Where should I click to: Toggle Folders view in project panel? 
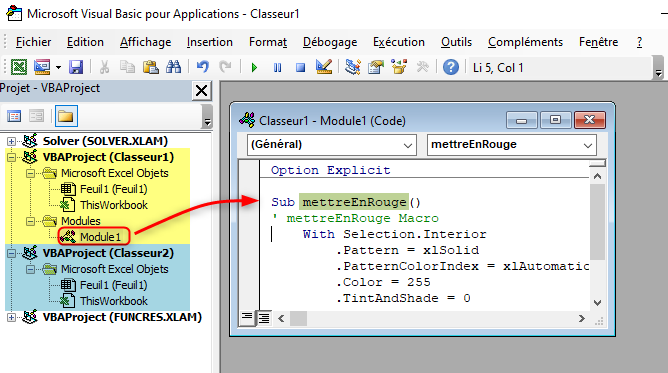click(x=66, y=116)
